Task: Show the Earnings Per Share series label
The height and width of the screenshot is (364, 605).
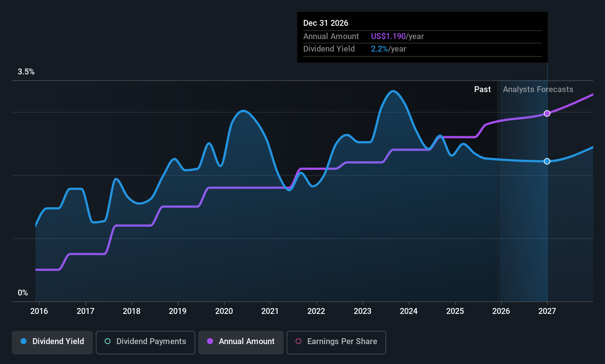Action: pyautogui.click(x=342, y=341)
